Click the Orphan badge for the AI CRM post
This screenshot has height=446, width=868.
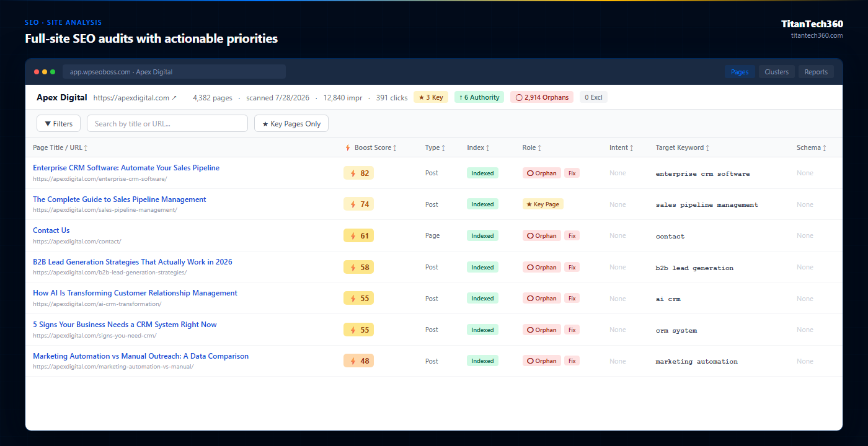(542, 299)
